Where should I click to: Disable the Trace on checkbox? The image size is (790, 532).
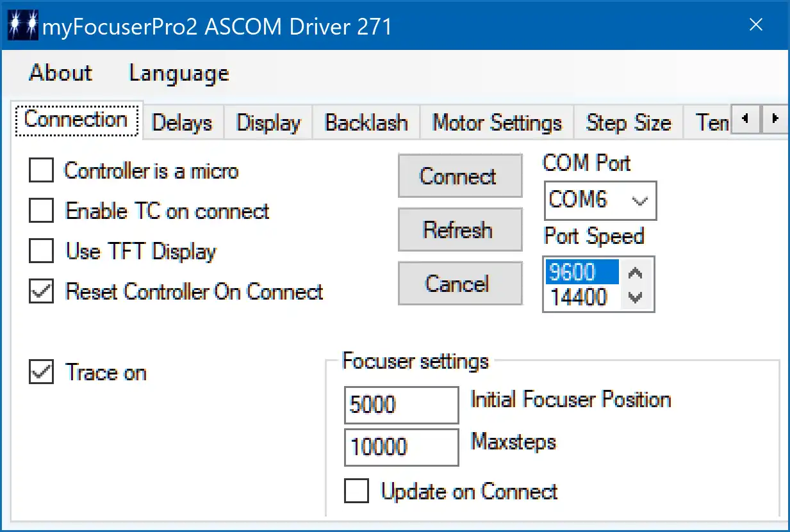42,373
